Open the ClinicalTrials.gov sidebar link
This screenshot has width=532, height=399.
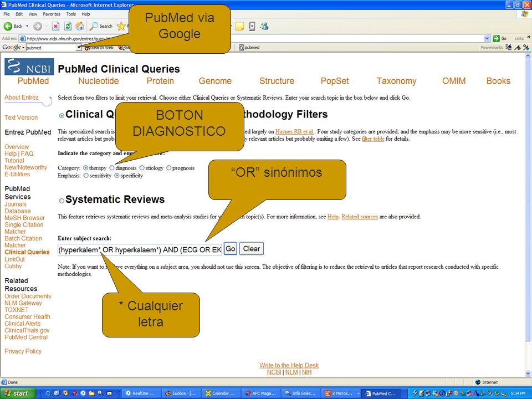pos(27,330)
